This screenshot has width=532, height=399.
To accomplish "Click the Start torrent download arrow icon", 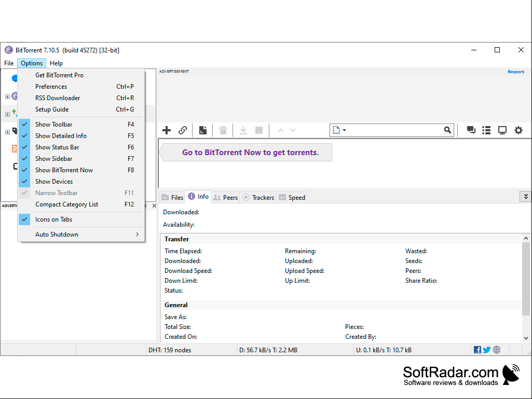I will pyautogui.click(x=243, y=130).
